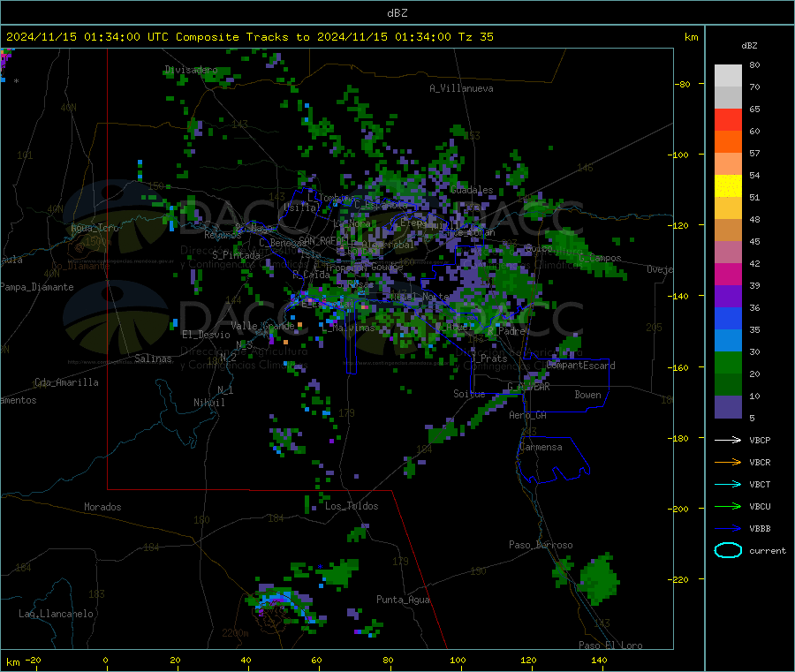Click the '-80' km tick on right axis

(683, 84)
